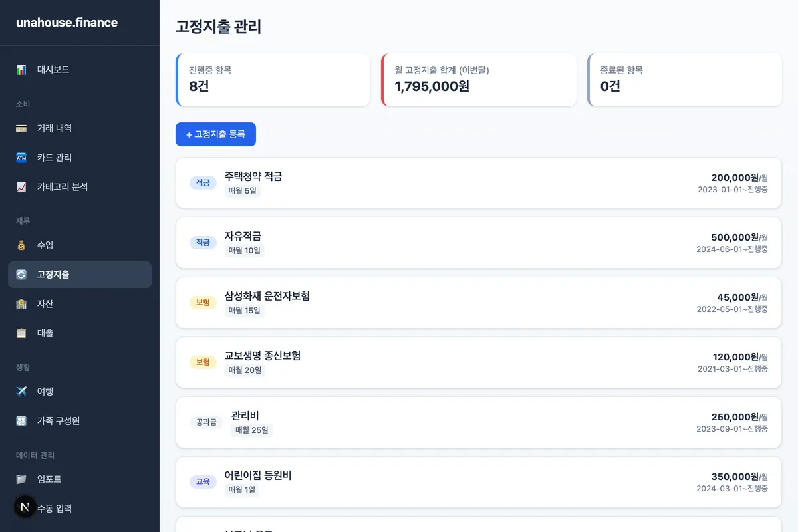Click the airplane icon for 여행
The image size is (798, 532).
tap(21, 392)
